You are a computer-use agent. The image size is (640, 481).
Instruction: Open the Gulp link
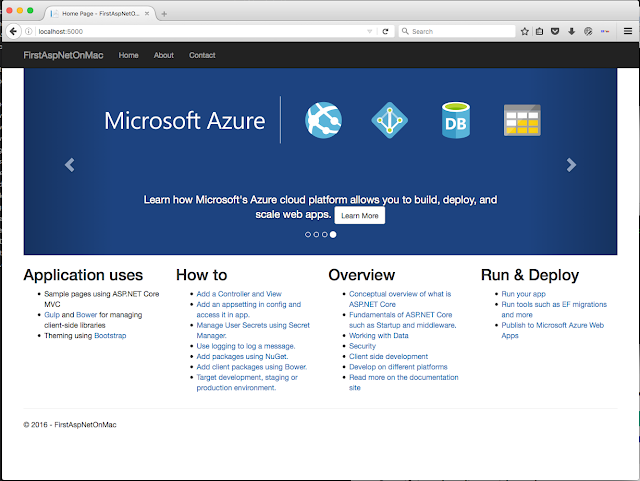[x=52, y=315]
